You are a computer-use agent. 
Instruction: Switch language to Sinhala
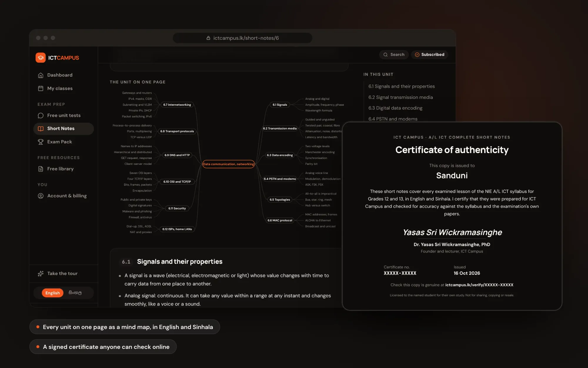tap(75, 293)
